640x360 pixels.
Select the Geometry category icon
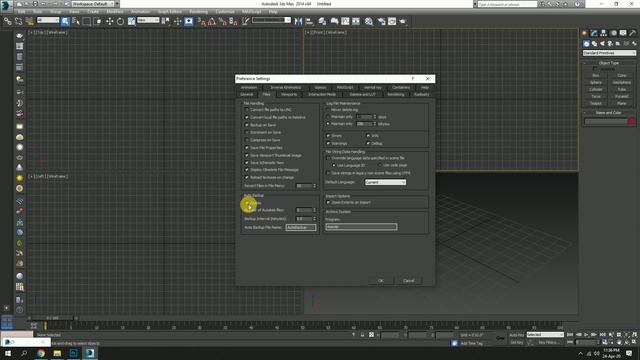coord(586,43)
